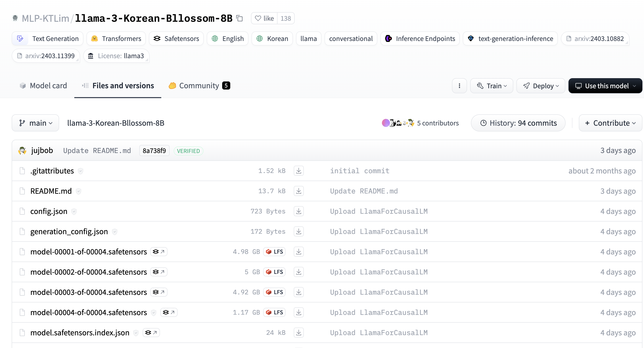Expand the main branch dropdown
This screenshot has width=644, height=348.
(x=35, y=123)
